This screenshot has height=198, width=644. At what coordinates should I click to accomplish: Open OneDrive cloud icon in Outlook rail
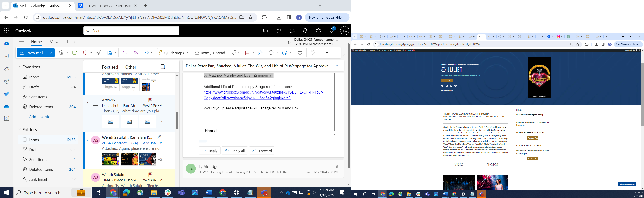tap(7, 107)
